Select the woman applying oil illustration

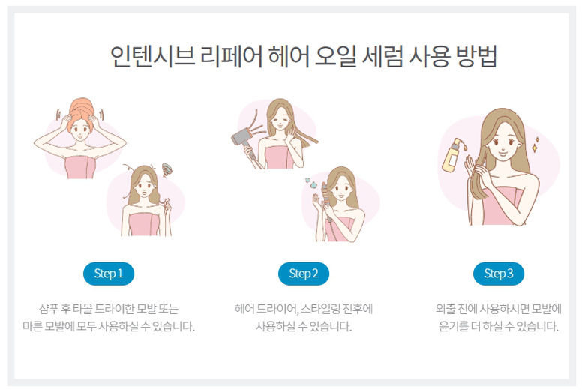499,167
